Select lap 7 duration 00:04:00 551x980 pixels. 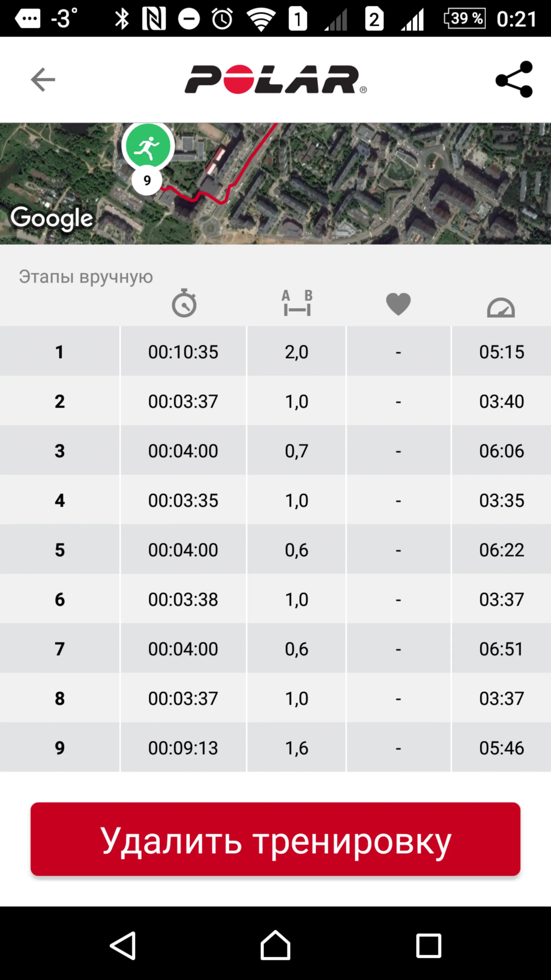183,649
